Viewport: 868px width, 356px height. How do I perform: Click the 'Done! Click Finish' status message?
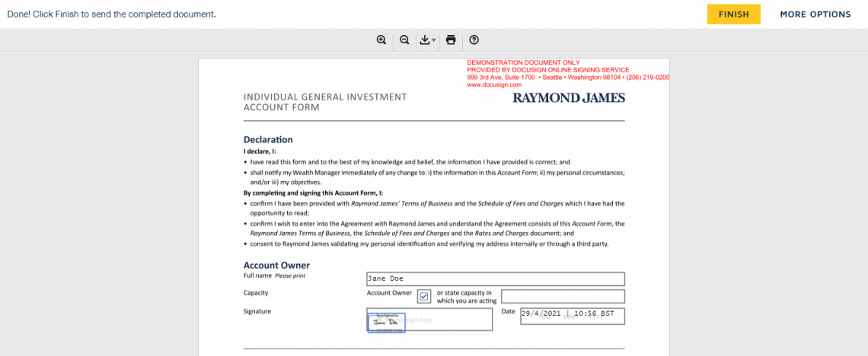pyautogui.click(x=111, y=14)
